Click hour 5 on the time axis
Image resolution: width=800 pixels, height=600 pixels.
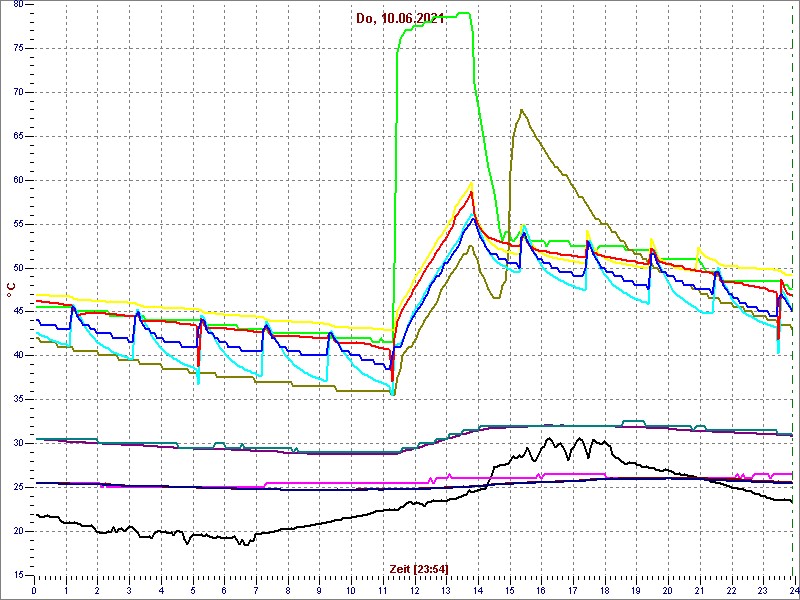[193, 590]
